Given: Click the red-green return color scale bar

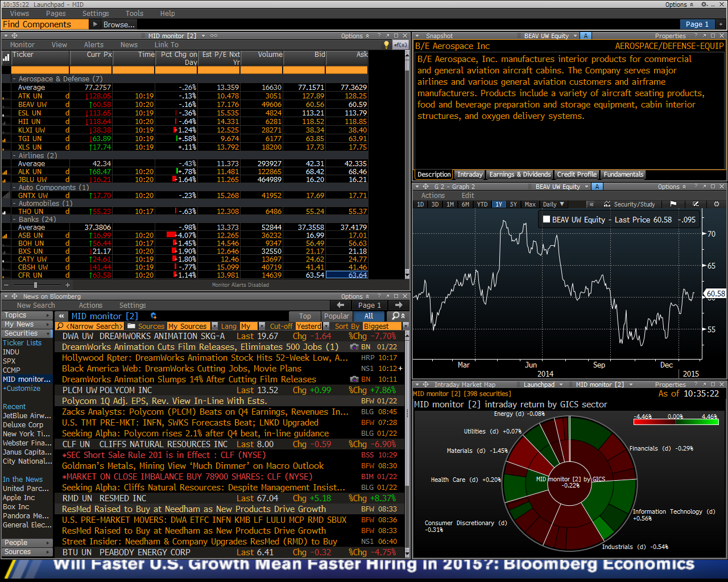Looking at the screenshot, I should 676,422.
